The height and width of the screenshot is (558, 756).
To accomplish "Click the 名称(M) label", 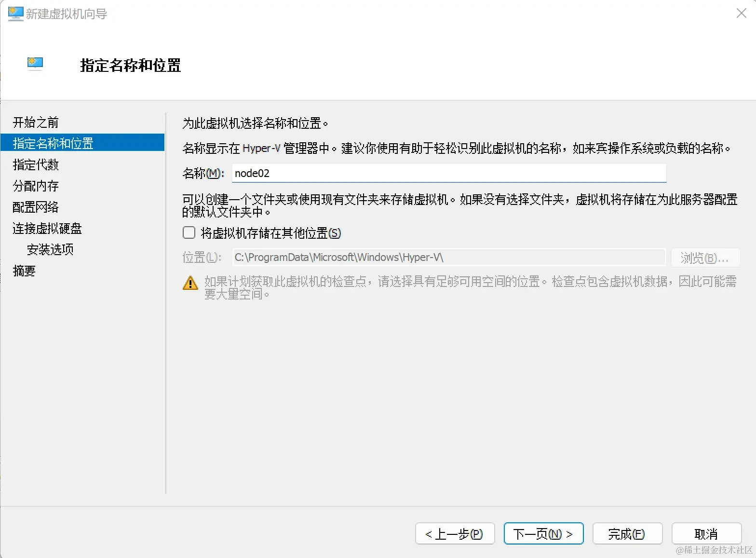I will tap(203, 174).
